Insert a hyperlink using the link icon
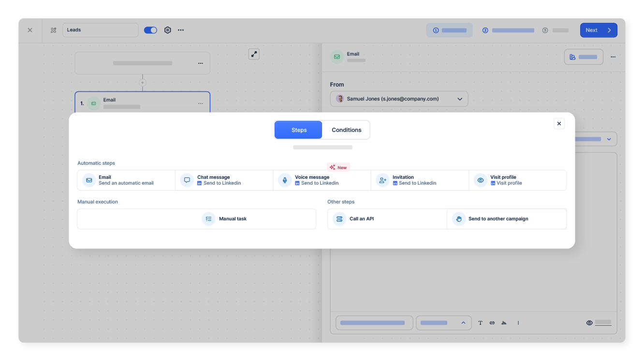This screenshot has height=361, width=644. (x=492, y=323)
